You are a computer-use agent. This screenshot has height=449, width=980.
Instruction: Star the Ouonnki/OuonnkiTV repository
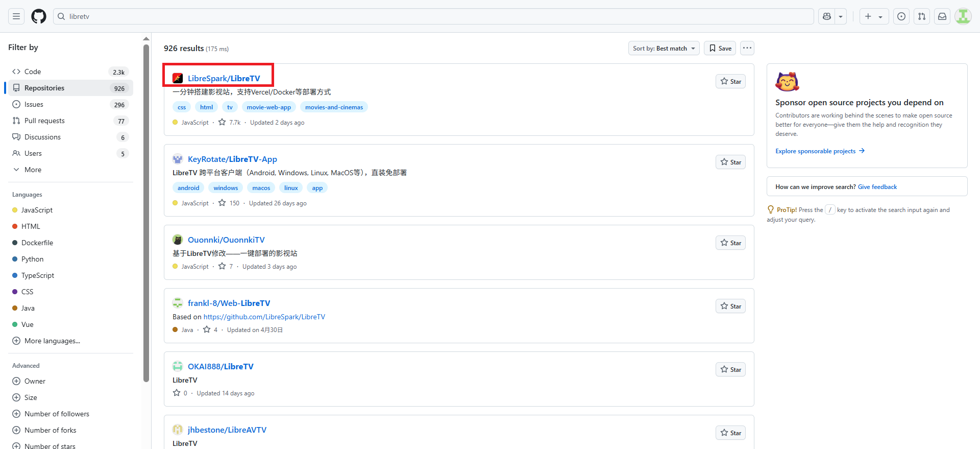click(x=730, y=243)
